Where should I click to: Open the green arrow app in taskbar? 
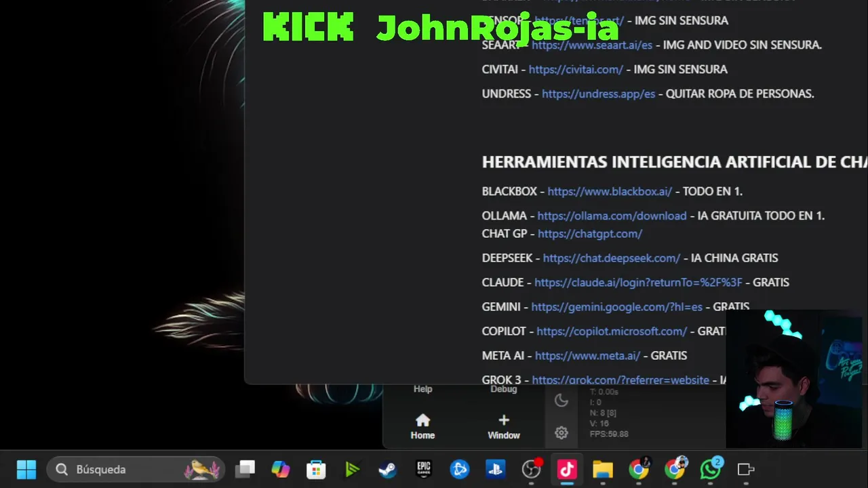click(352, 469)
